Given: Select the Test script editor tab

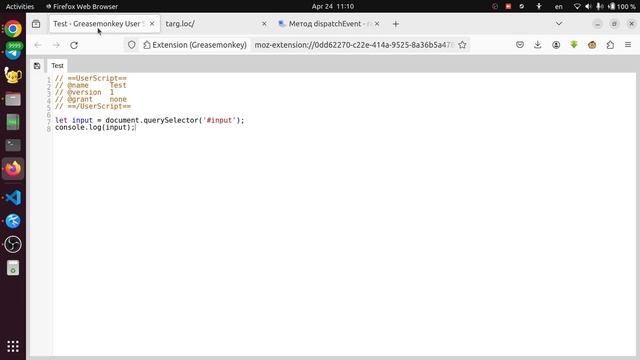Looking at the screenshot, I should click(57, 66).
